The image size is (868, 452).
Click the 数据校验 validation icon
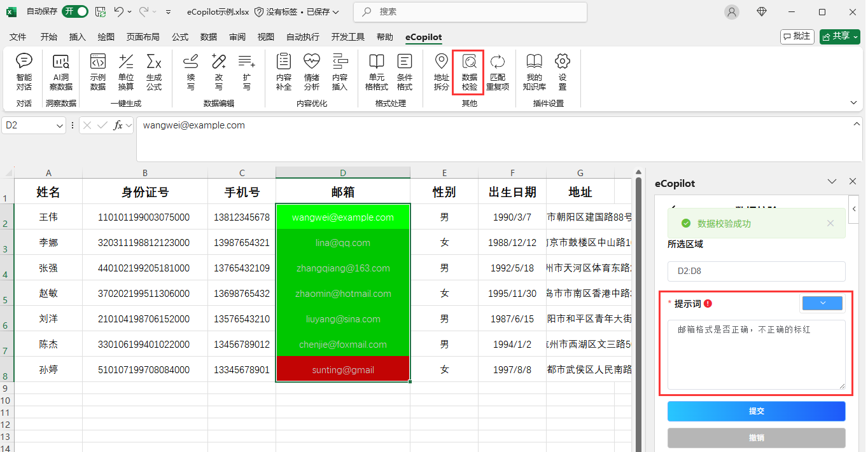tap(469, 72)
